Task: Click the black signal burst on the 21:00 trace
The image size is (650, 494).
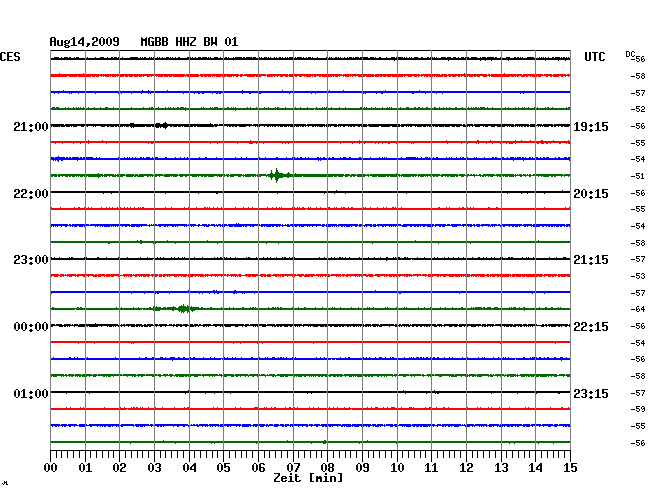Action: pos(162,125)
